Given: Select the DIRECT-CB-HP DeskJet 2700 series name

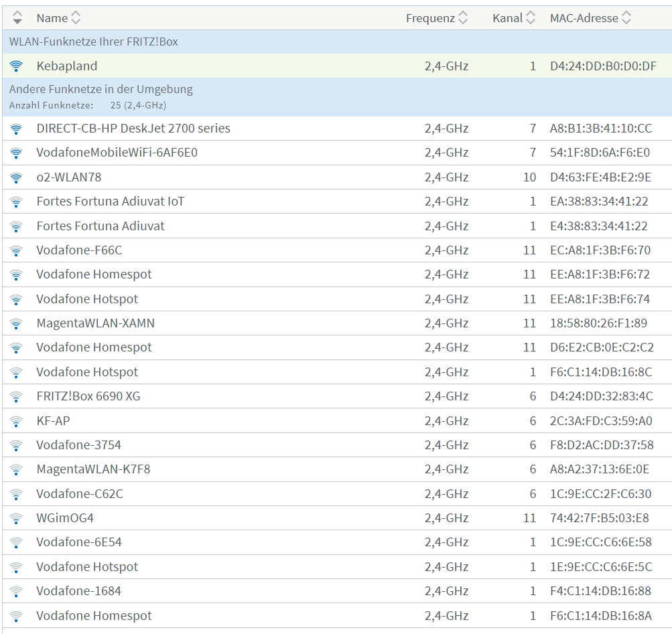Looking at the screenshot, I should [x=133, y=128].
